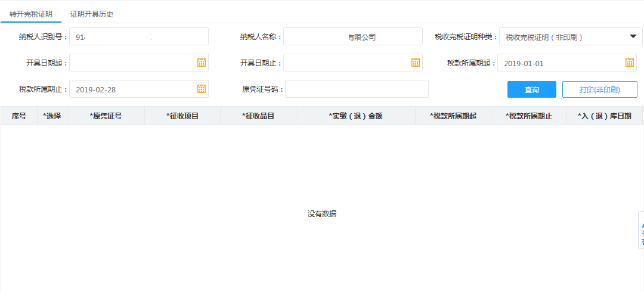Screen dimensions: 644x292
Task: Click calendar icon in 税款所属期起 field
Action: [x=629, y=63]
